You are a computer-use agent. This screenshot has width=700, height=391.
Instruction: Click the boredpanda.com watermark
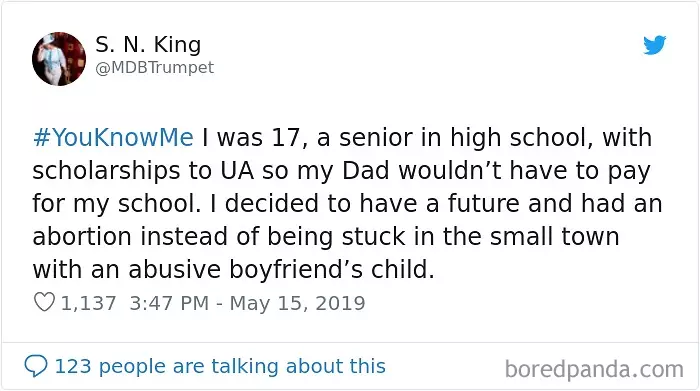tap(594, 370)
